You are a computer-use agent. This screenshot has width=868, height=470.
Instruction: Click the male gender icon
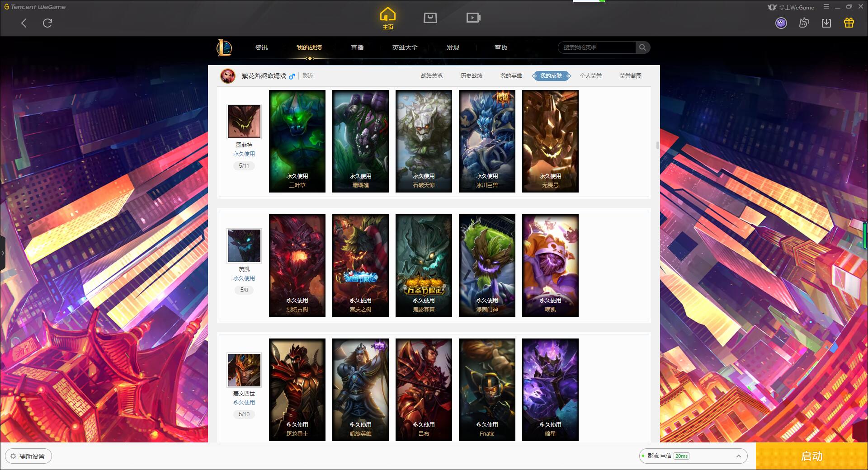coord(292,76)
